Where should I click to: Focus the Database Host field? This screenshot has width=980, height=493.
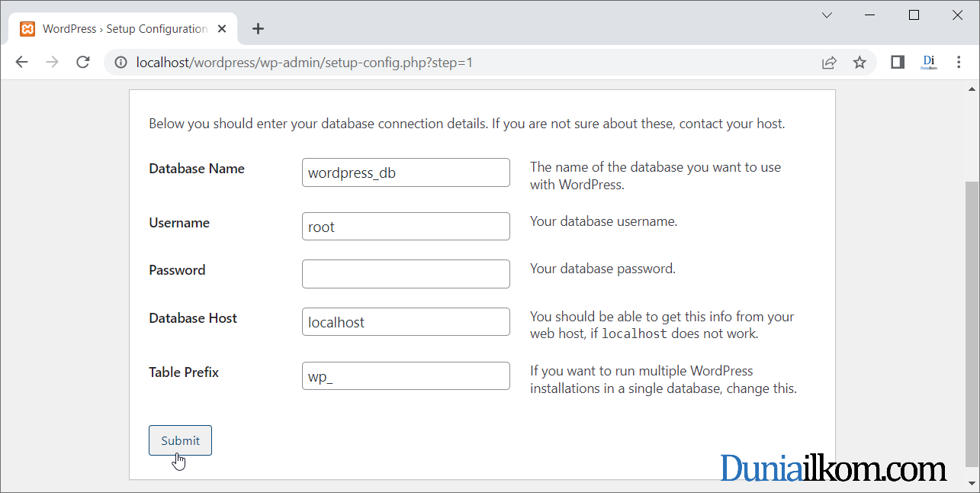pos(406,322)
